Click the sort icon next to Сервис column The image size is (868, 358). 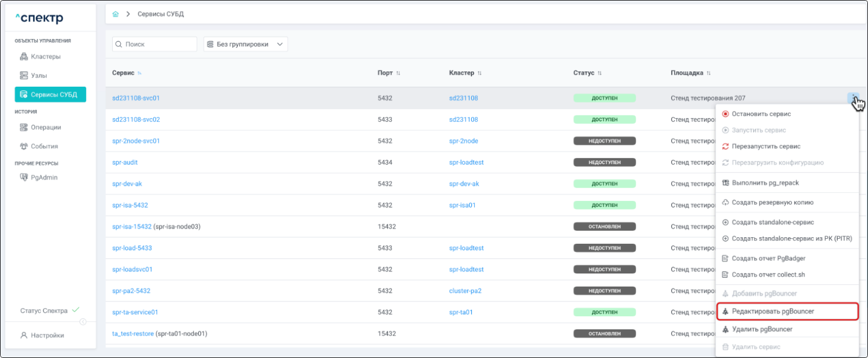(x=140, y=73)
